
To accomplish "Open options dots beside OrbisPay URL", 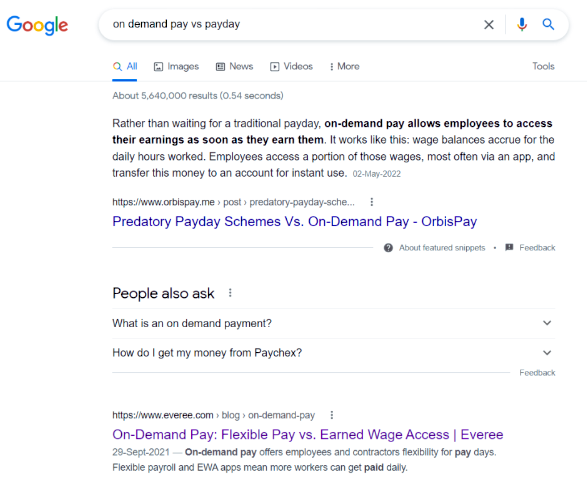I will point(371,202).
